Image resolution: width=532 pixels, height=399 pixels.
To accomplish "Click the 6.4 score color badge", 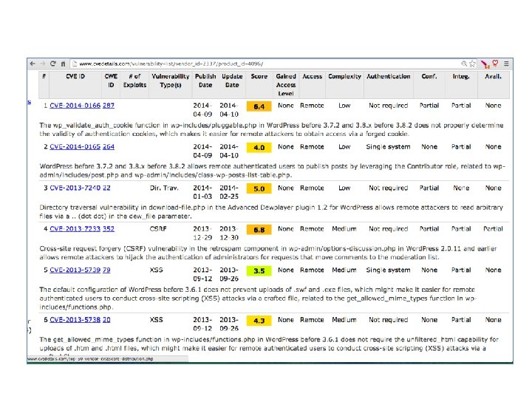I will [259, 106].
